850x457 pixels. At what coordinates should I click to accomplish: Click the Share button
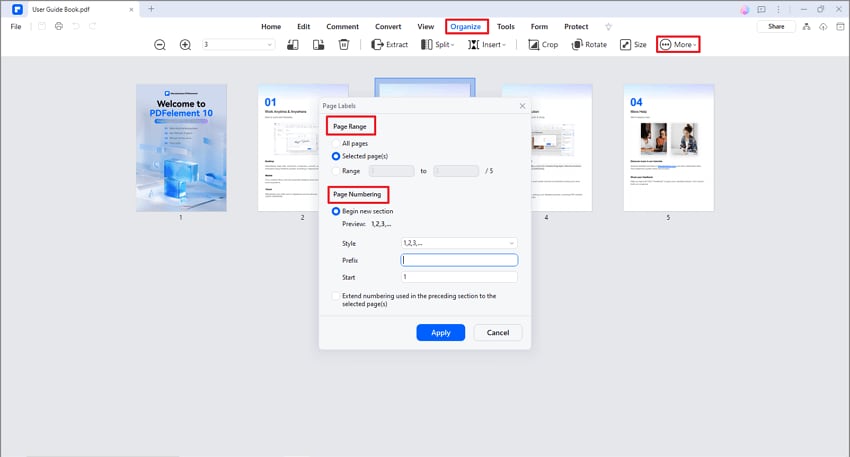tap(776, 27)
